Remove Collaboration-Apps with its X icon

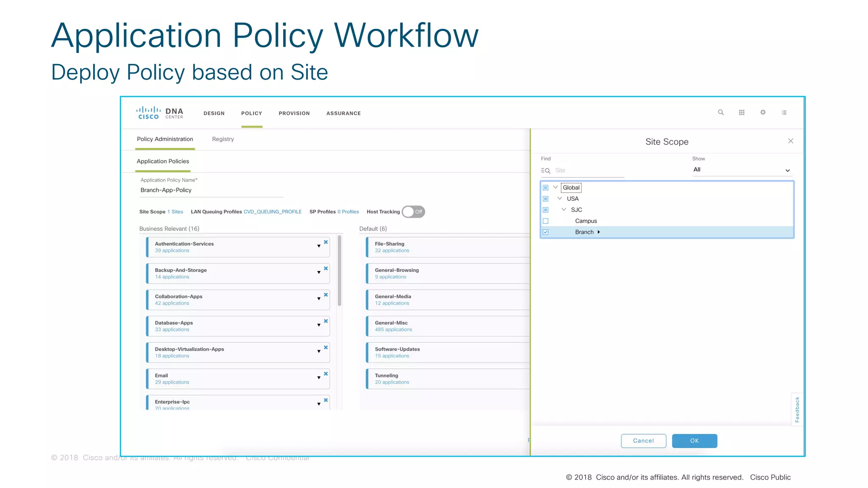[x=326, y=295]
